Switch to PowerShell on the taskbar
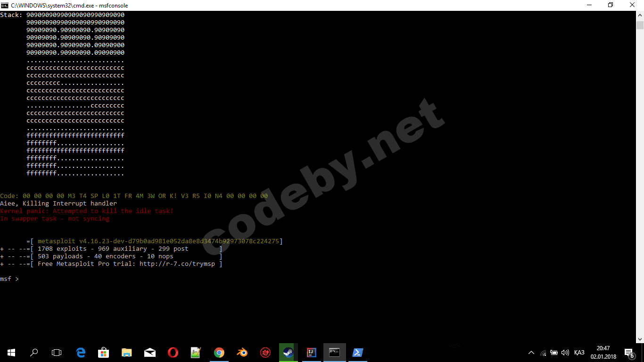This screenshot has height=362, width=644. coord(358,353)
